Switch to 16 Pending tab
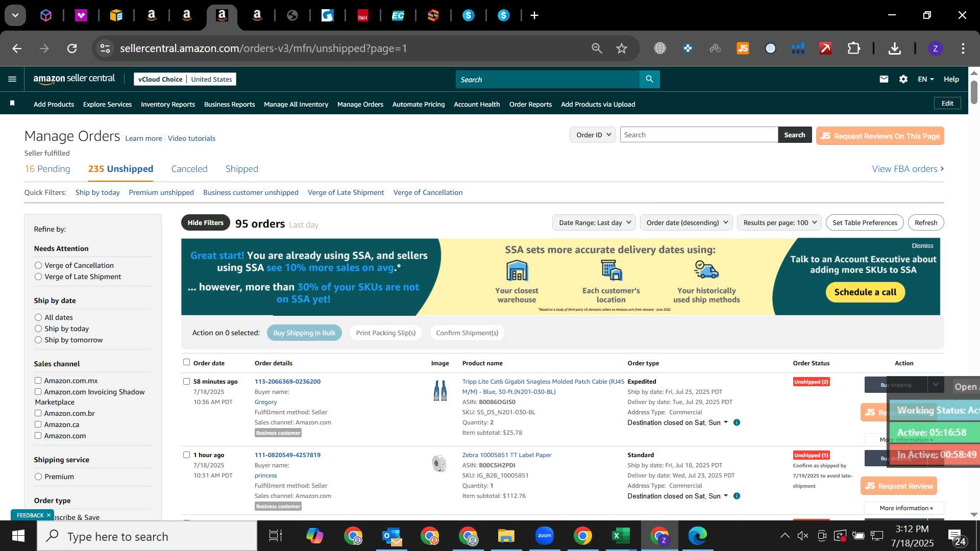The image size is (980, 551). (x=47, y=169)
